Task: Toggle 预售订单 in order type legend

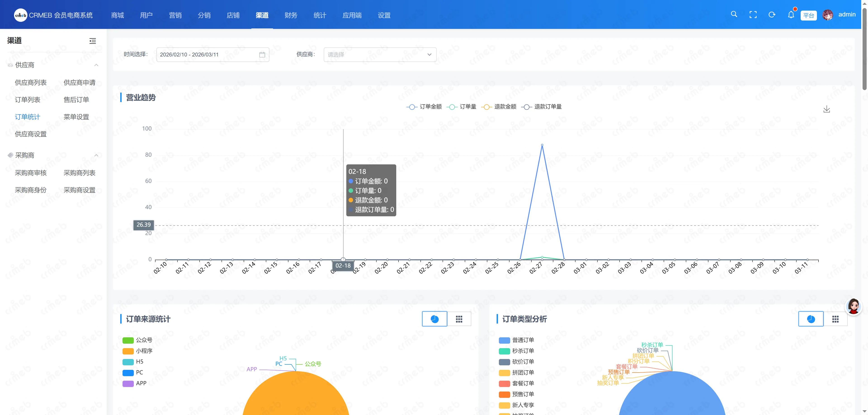Action: click(516, 394)
